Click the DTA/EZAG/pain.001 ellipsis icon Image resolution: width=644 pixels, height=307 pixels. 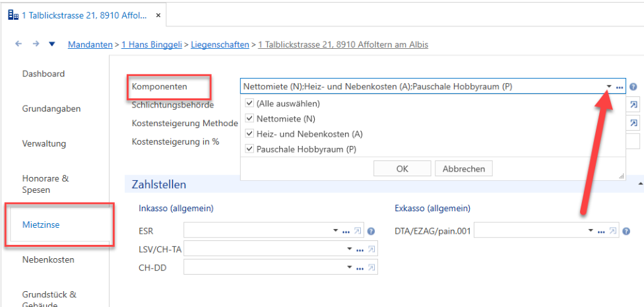[601, 231]
